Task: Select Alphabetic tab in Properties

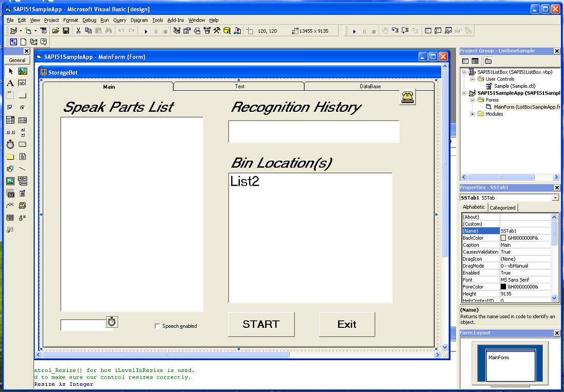Action: coord(474,207)
